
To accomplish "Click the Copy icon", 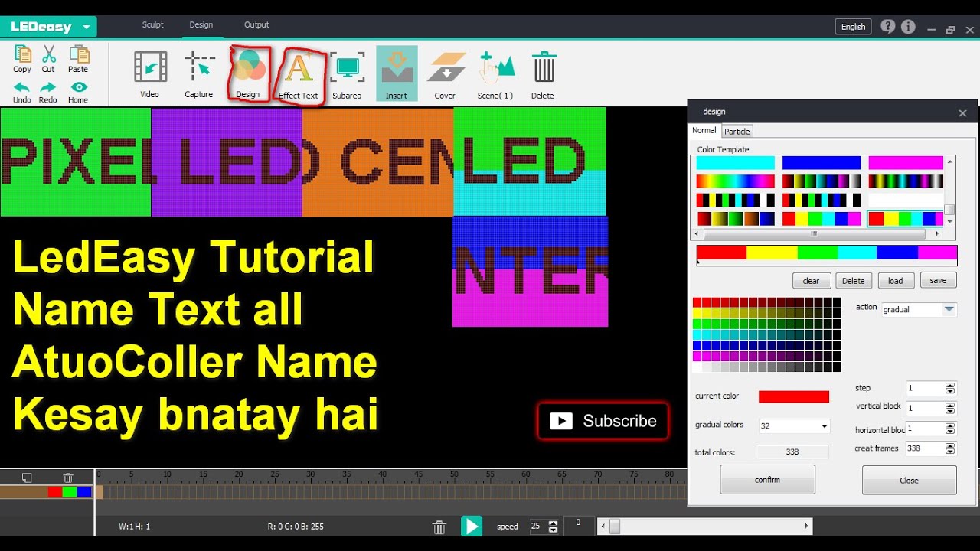I will coord(22,55).
